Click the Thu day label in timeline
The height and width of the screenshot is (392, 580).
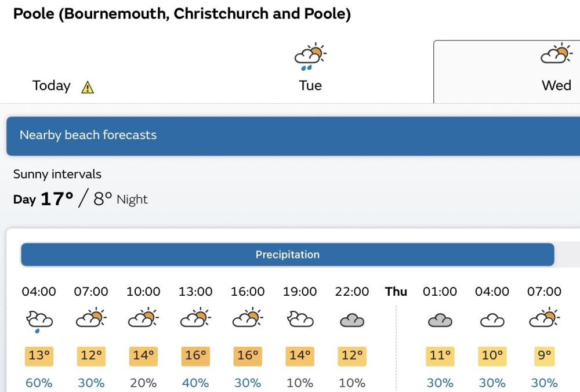point(396,291)
